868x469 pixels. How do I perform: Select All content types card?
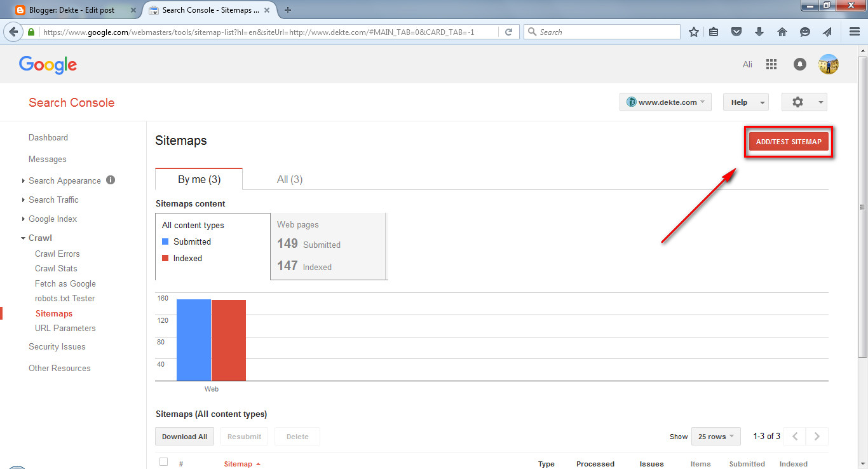(213, 247)
